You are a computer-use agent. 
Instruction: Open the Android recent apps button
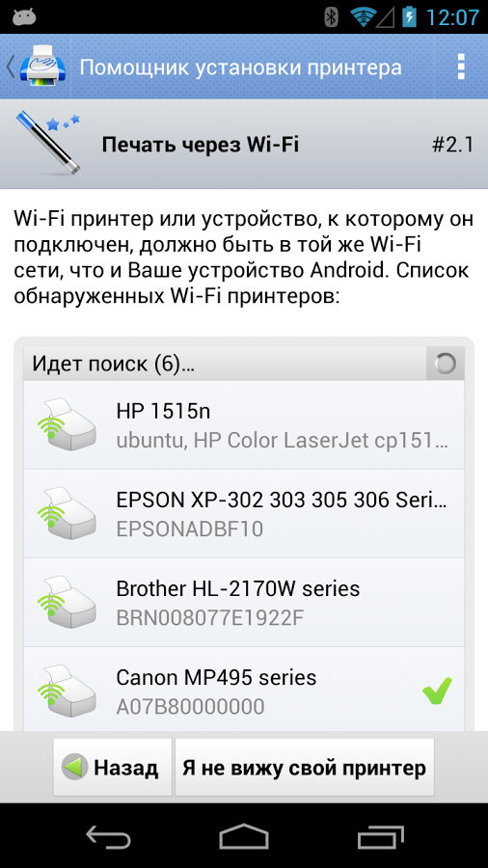(x=380, y=836)
